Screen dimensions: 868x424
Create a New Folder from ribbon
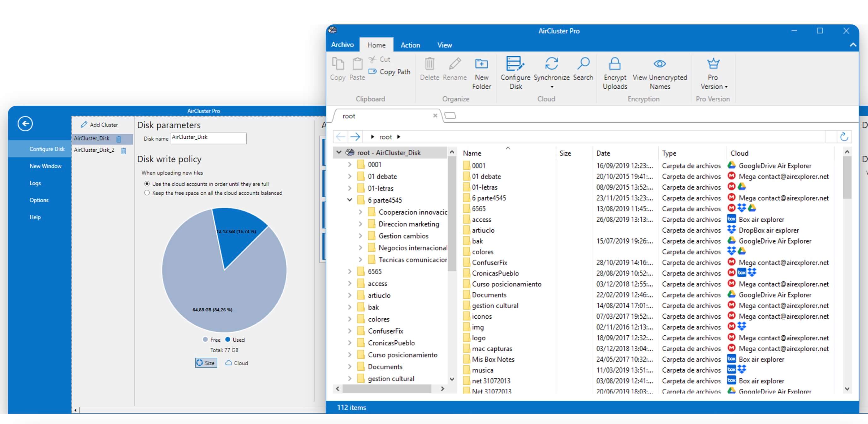[482, 73]
